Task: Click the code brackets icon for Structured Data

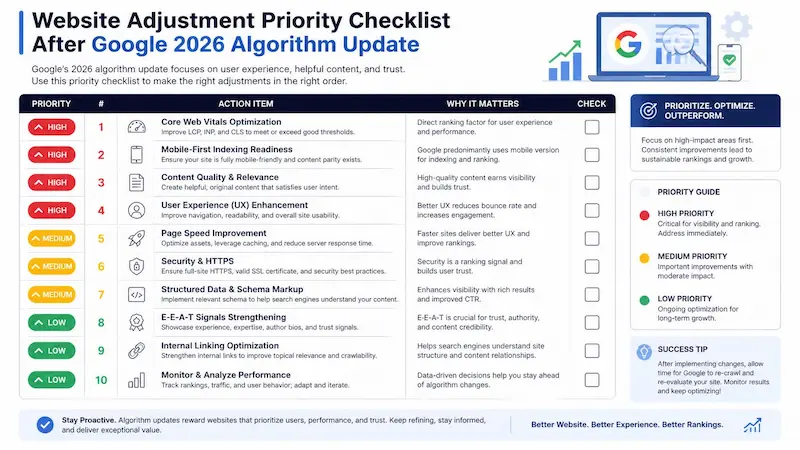Action: click(x=136, y=294)
